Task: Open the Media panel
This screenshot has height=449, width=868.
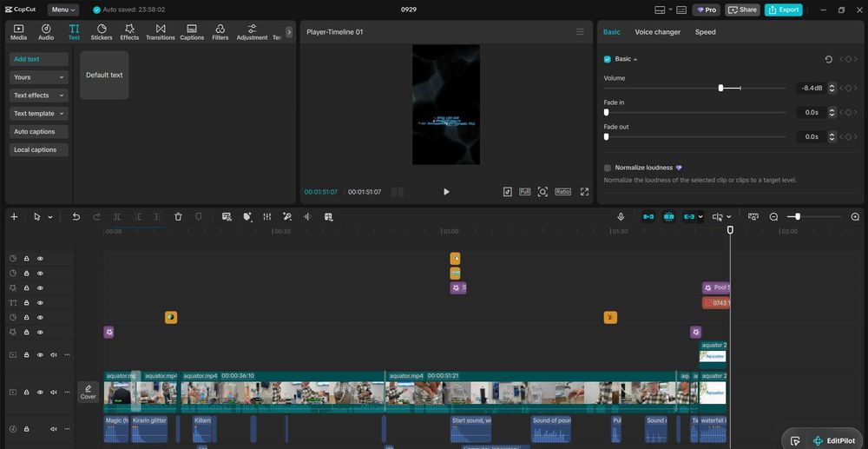Action: [x=18, y=32]
